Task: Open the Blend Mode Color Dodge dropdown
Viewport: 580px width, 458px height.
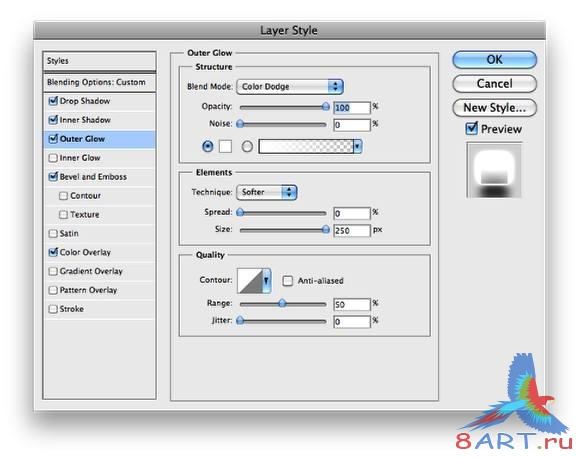Action: (290, 87)
